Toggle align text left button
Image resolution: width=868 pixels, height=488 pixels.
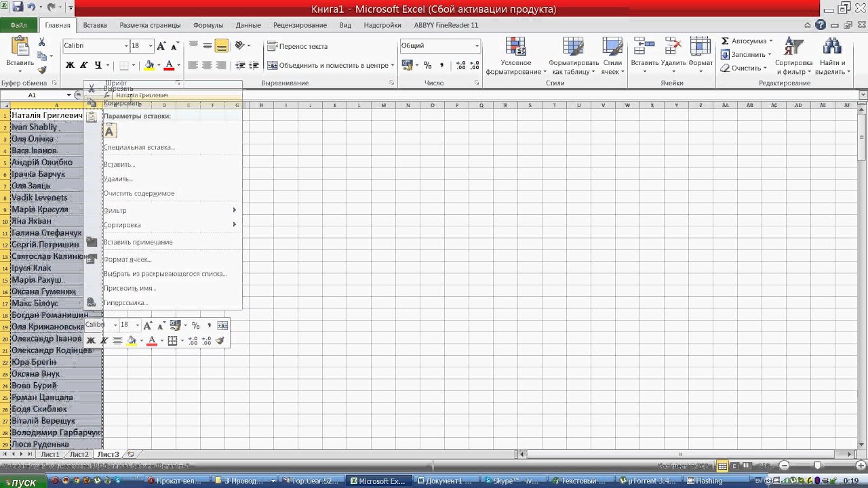[x=193, y=65]
